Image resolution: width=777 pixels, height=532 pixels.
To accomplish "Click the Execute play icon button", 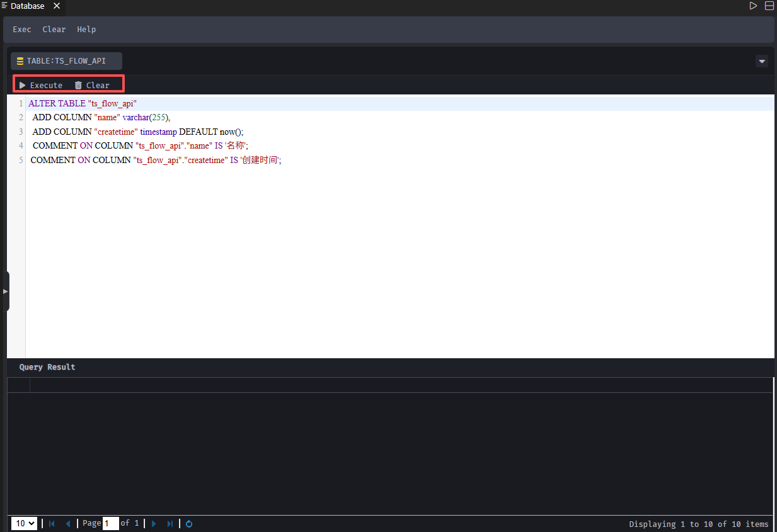I will [41, 85].
